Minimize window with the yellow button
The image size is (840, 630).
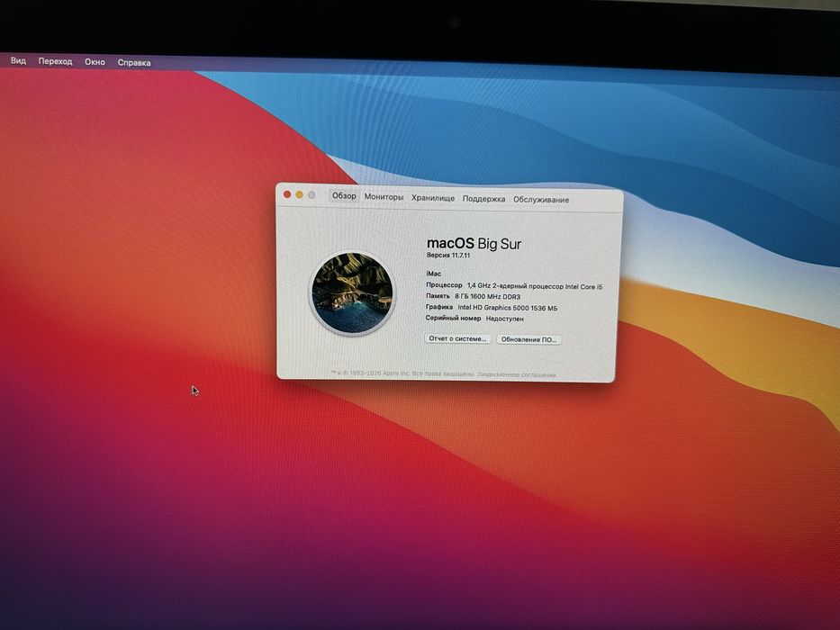click(x=300, y=194)
